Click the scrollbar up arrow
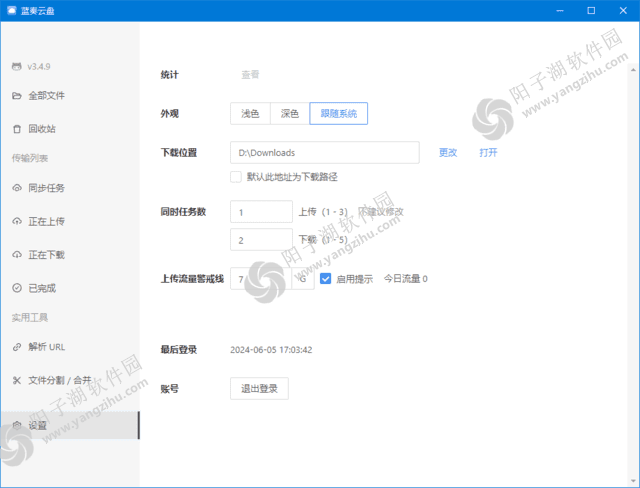This screenshot has width=640, height=488. (633, 70)
